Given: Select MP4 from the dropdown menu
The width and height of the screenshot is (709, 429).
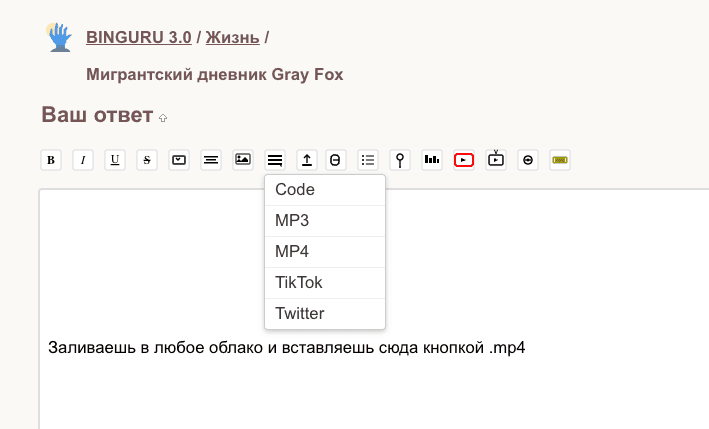Looking at the screenshot, I should [x=292, y=252].
